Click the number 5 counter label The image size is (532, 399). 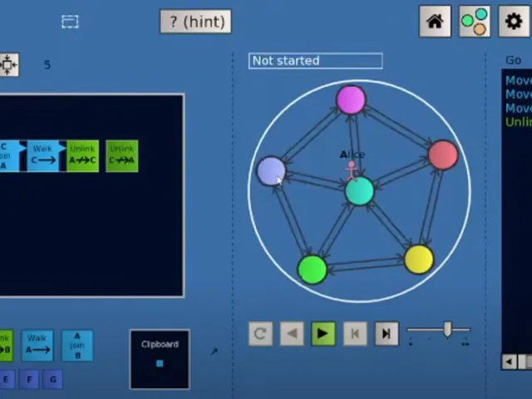[x=47, y=65]
